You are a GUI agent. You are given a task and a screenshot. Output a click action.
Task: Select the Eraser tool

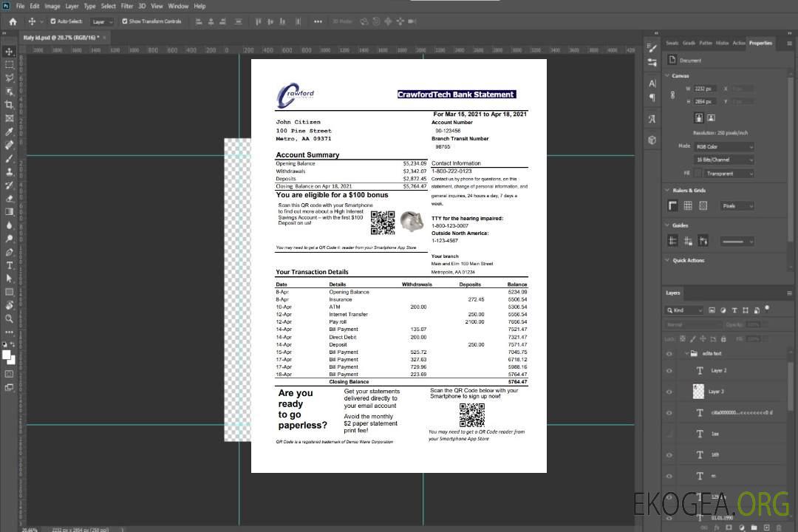(x=9, y=199)
